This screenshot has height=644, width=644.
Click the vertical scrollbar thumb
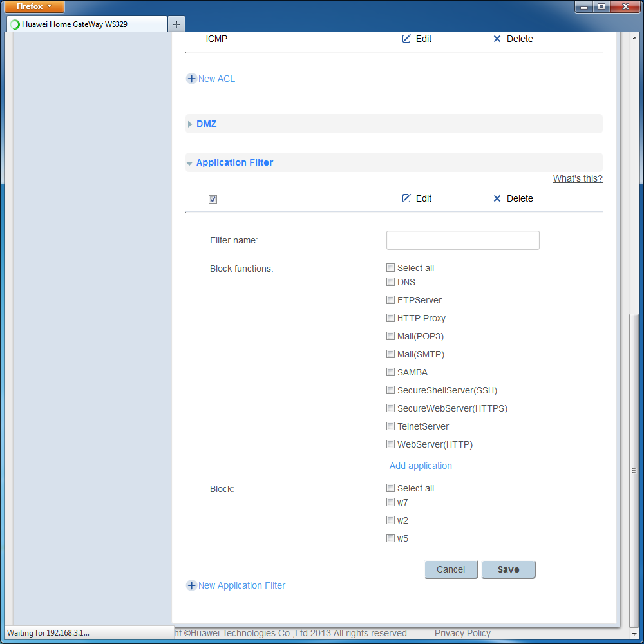coord(634,471)
